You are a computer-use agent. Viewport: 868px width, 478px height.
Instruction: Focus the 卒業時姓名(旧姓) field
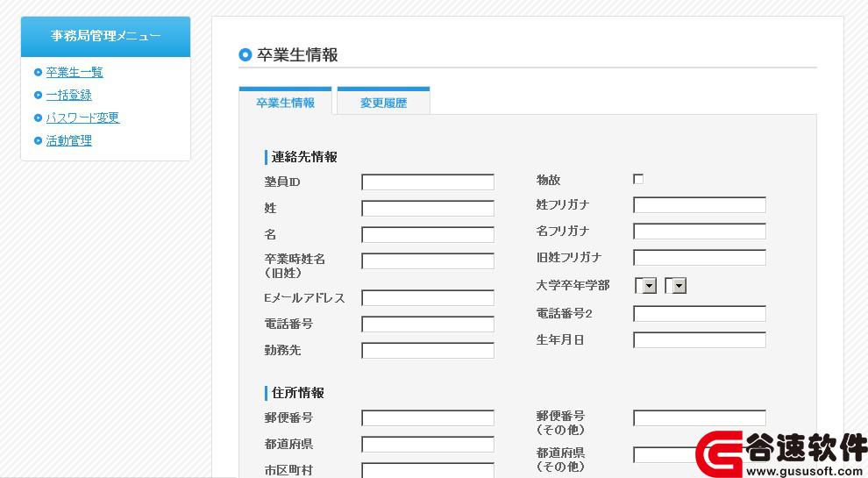pos(427,260)
